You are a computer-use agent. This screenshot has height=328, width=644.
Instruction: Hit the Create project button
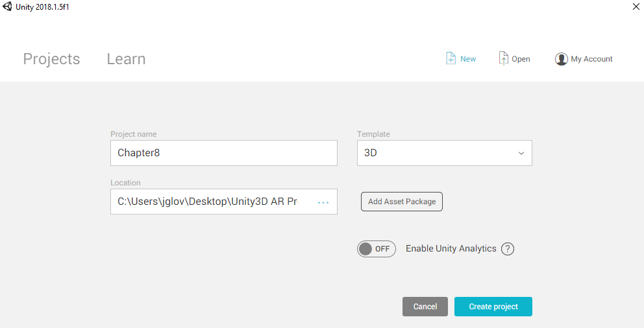493,307
